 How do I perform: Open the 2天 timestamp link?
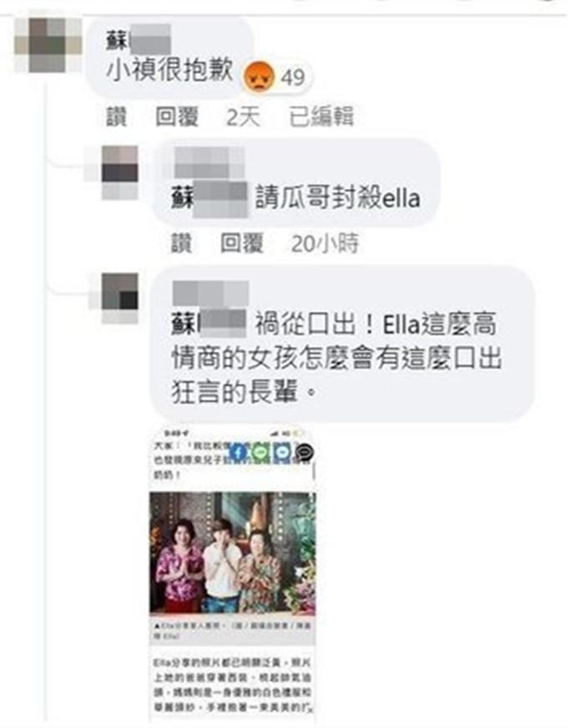[243, 116]
